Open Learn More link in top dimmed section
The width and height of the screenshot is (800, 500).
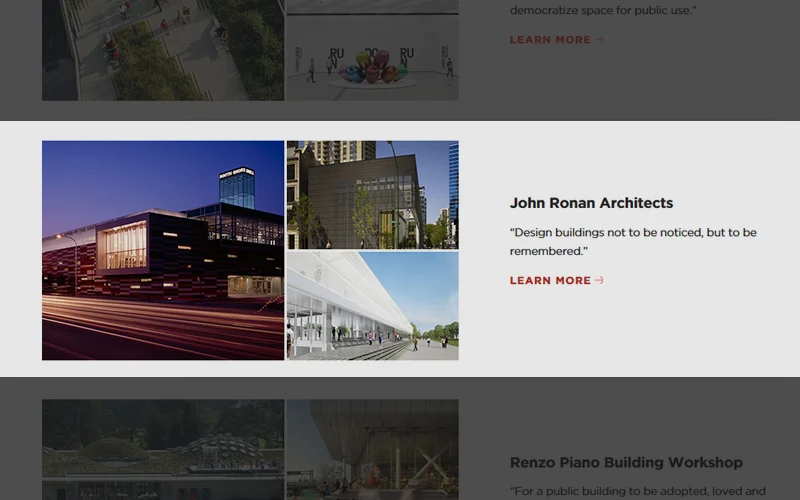(556, 39)
